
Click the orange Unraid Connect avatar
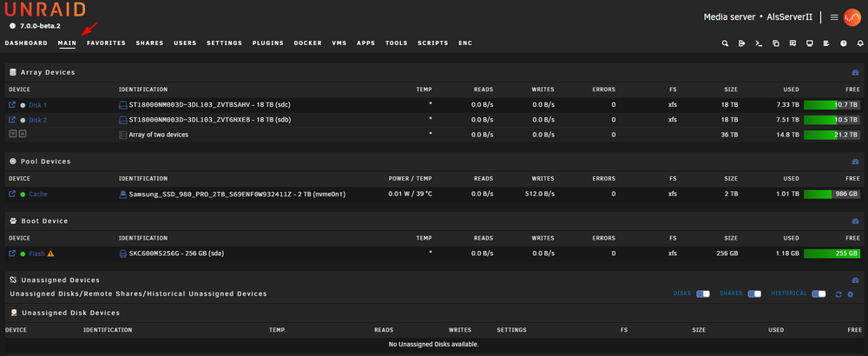coord(852,17)
